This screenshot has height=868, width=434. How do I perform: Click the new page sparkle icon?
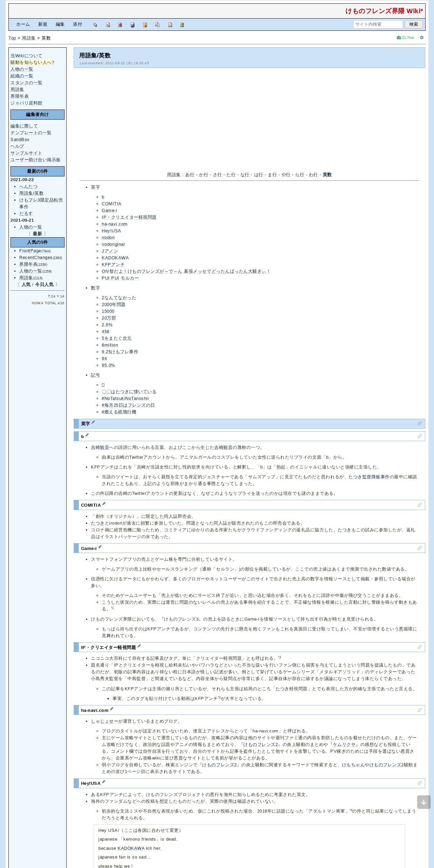[x=170, y=25]
